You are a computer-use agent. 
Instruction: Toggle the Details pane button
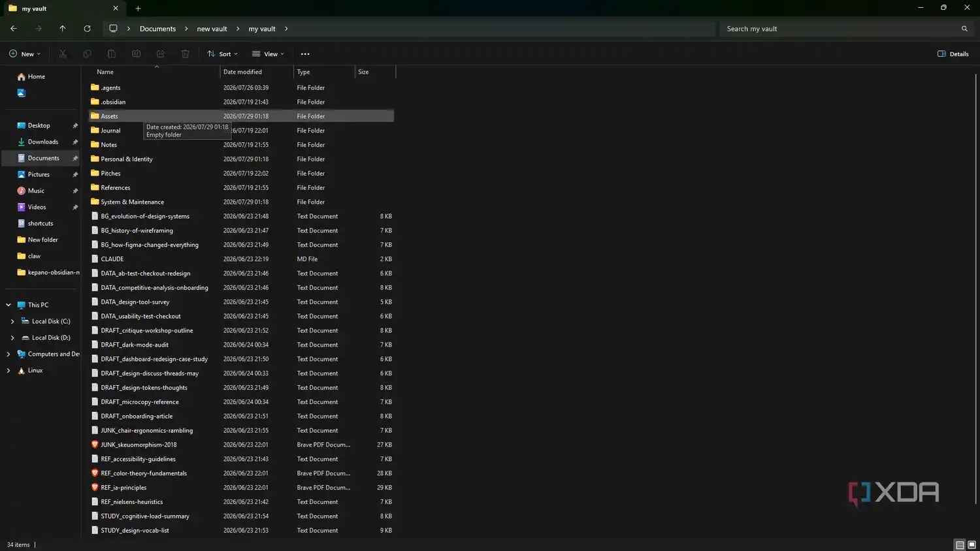click(x=953, y=54)
